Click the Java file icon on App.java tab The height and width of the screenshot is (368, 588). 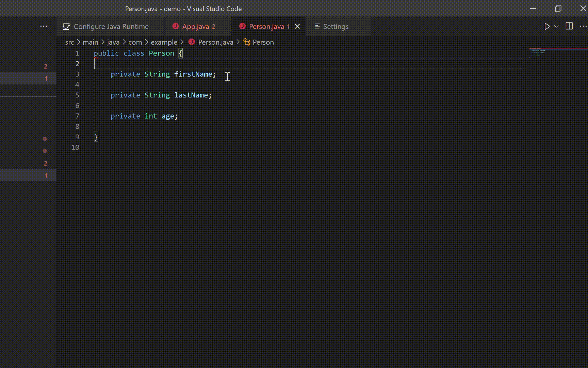click(x=176, y=26)
